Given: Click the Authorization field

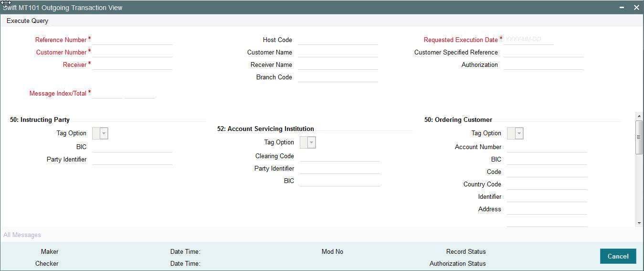Looking at the screenshot, I should click(544, 65).
